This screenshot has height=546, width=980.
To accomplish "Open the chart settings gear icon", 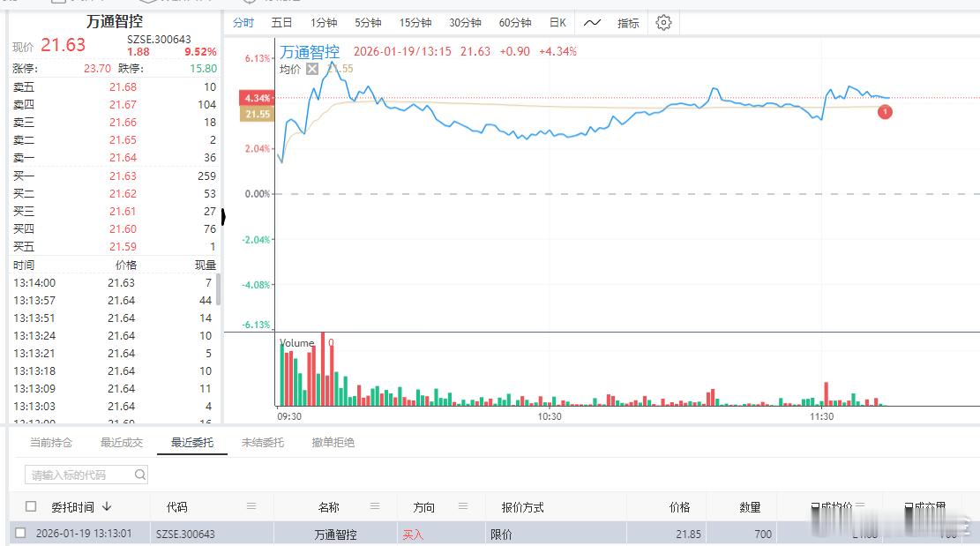I will (x=663, y=23).
